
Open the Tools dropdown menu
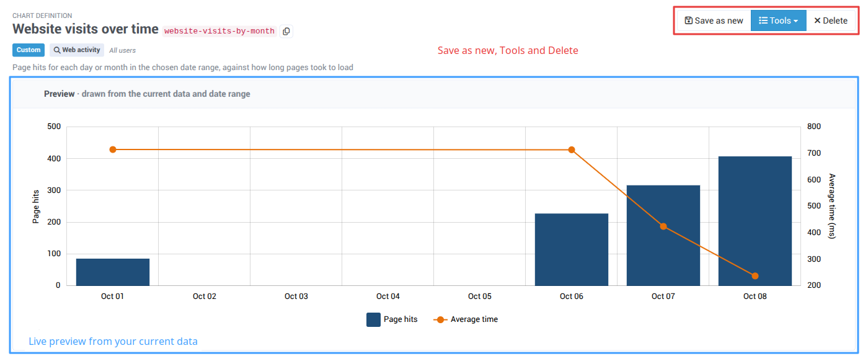tap(778, 20)
